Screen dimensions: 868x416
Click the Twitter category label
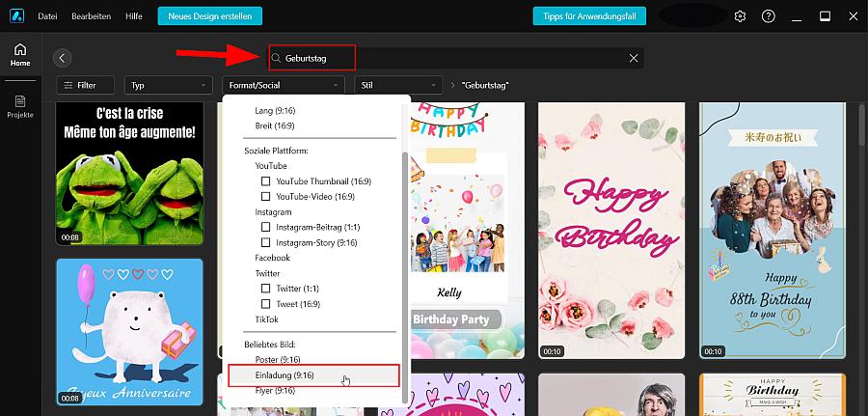click(267, 273)
